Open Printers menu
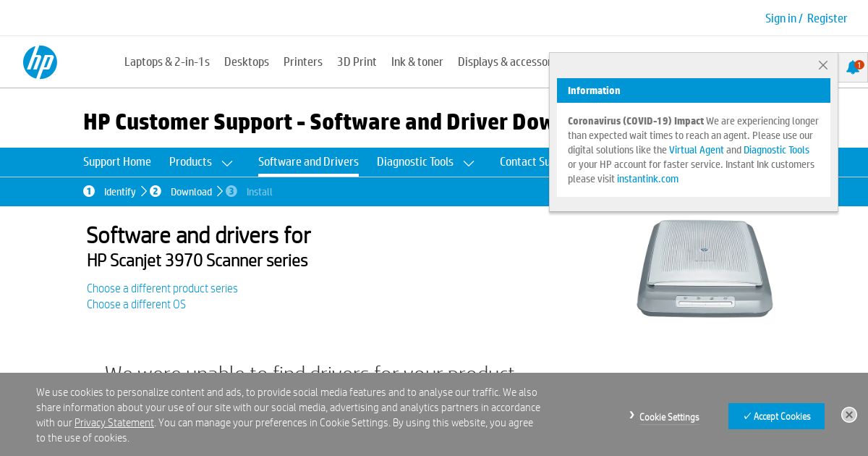 click(x=303, y=62)
